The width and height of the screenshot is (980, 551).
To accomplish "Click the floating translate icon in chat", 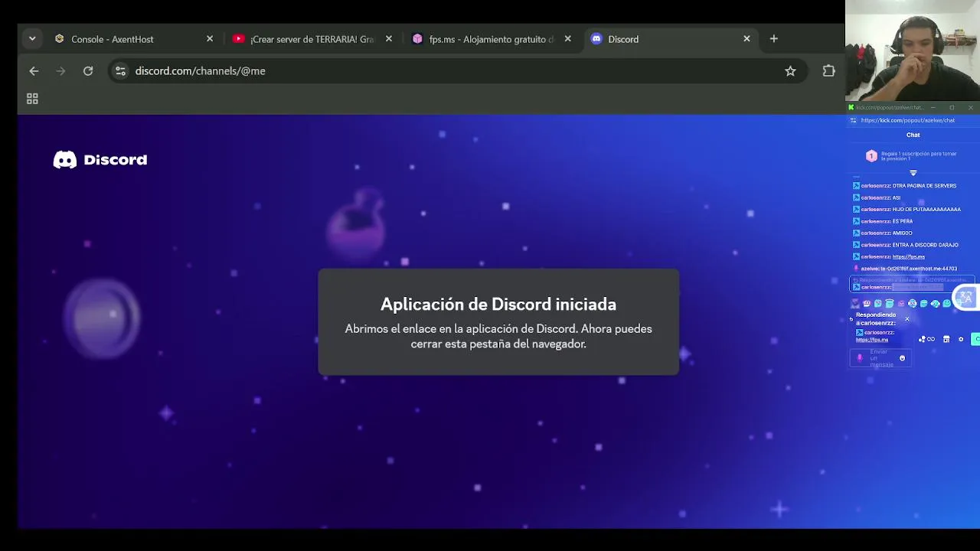I will [965, 297].
